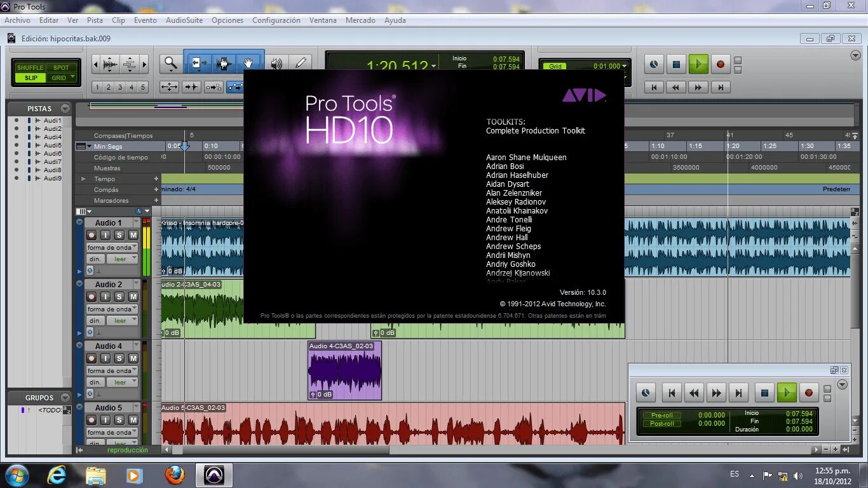Return to zero in top transport
This screenshot has width=868, height=488.
[x=654, y=87]
